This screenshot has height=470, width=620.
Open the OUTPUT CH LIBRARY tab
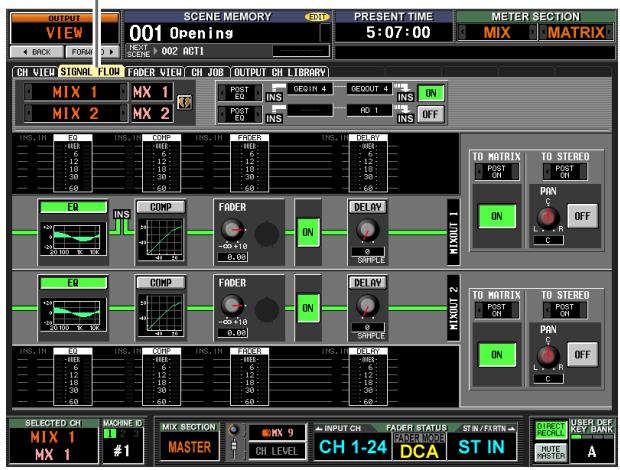click(x=280, y=72)
